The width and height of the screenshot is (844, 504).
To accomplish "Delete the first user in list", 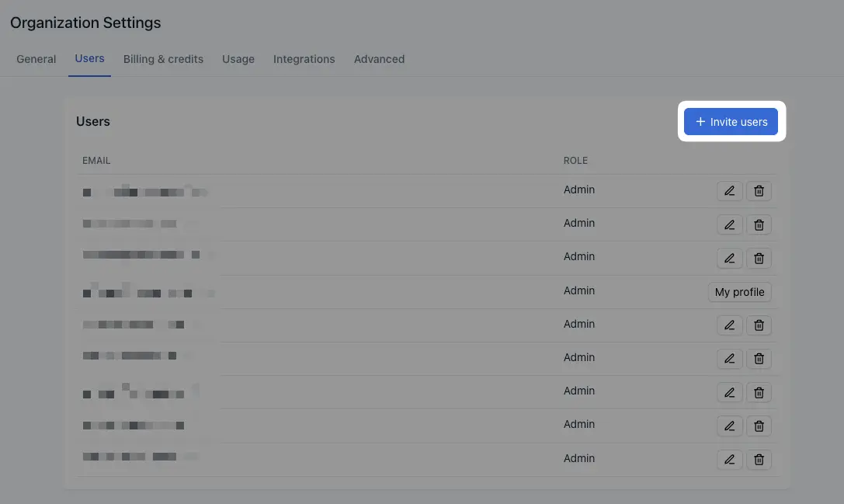I will coord(759,191).
